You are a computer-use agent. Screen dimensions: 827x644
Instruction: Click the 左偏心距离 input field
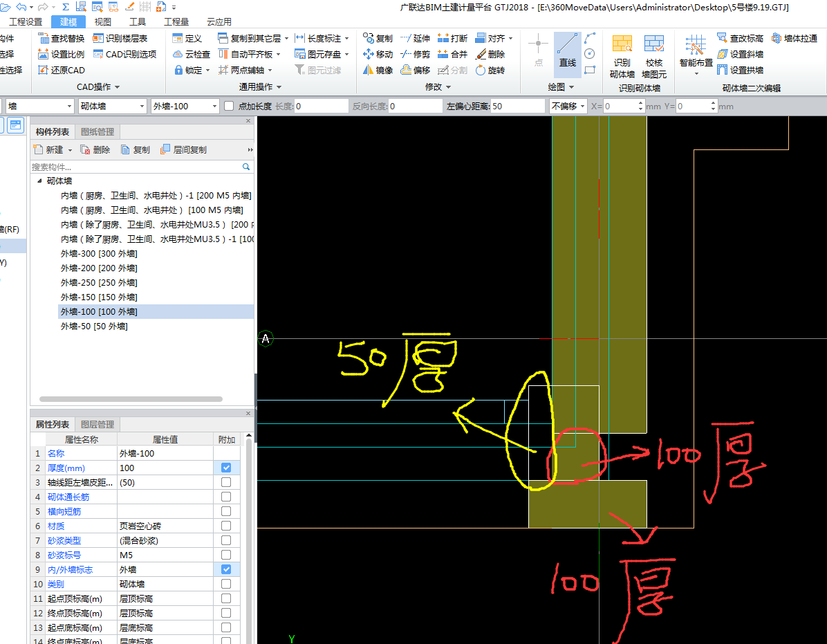click(x=517, y=107)
